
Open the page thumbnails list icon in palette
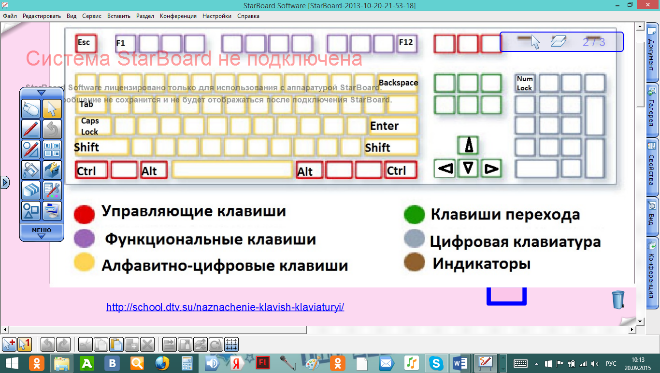[51, 149]
